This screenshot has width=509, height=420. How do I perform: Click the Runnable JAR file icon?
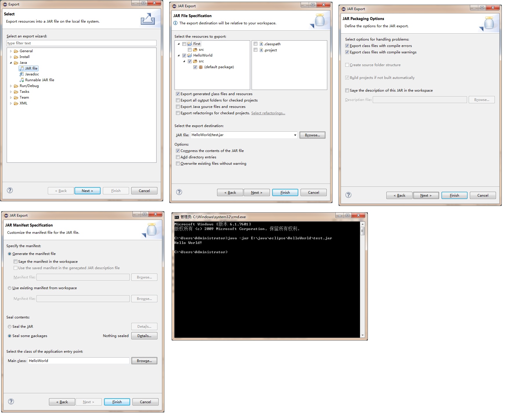22,80
